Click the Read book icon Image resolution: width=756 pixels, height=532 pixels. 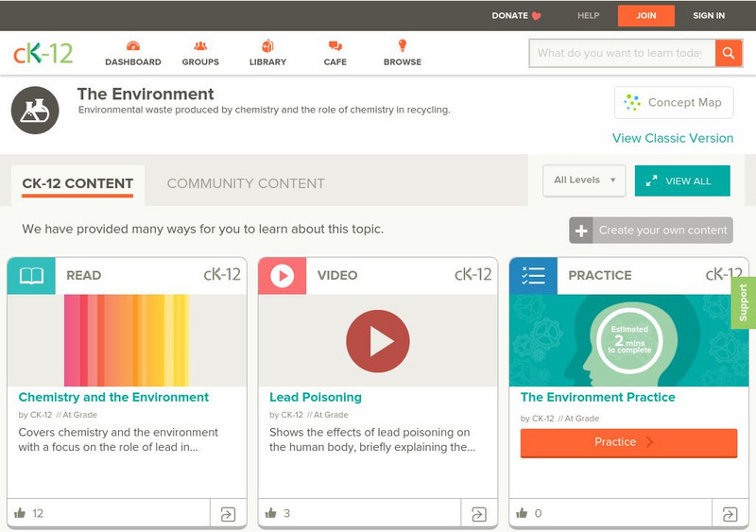[31, 276]
